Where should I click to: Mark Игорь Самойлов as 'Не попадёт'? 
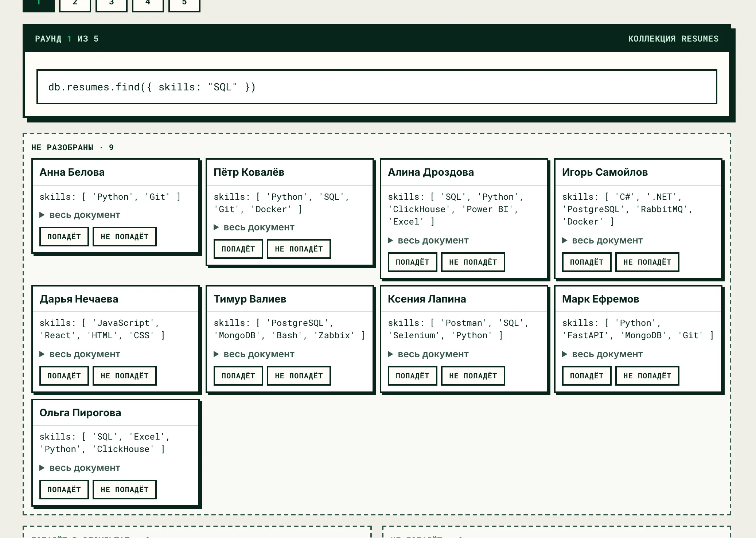point(647,262)
